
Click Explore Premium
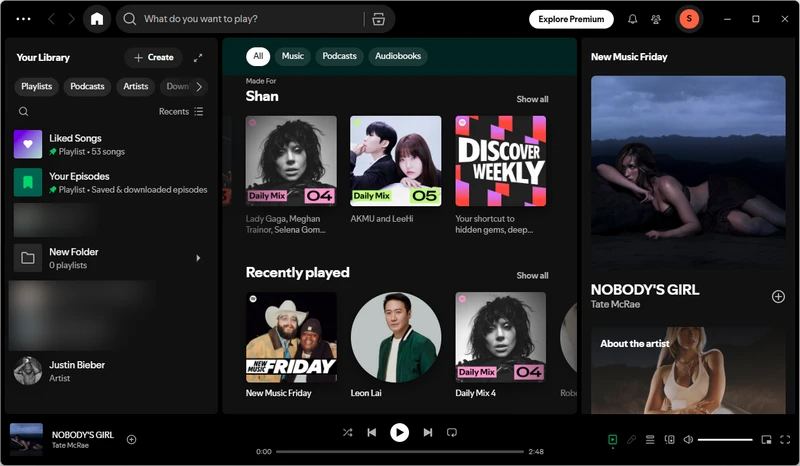pos(571,19)
